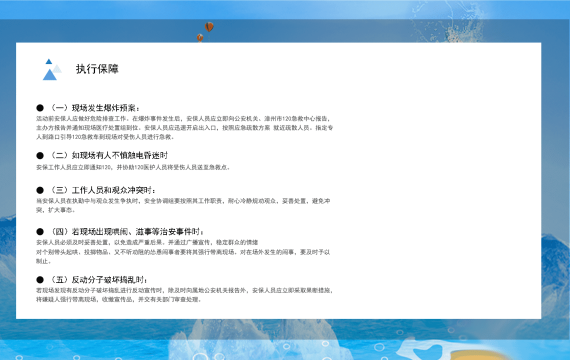The width and height of the screenshot is (570, 360).
Task: Select heading "（三）工作人员和观众冲突时："
Action: pyautogui.click(x=102, y=190)
